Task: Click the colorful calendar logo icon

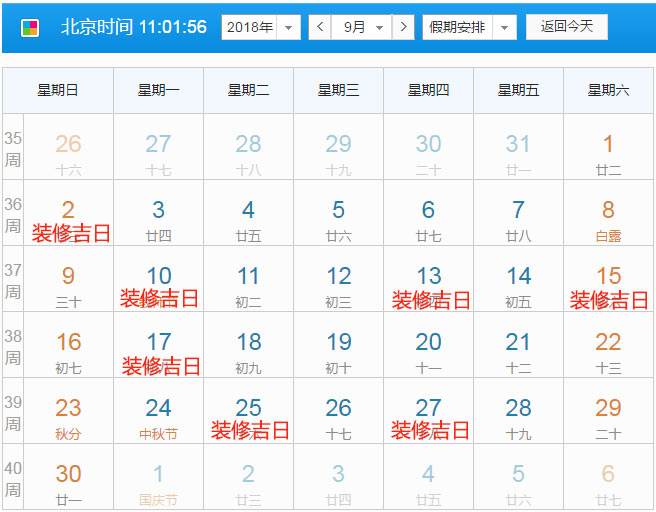Action: pyautogui.click(x=31, y=27)
